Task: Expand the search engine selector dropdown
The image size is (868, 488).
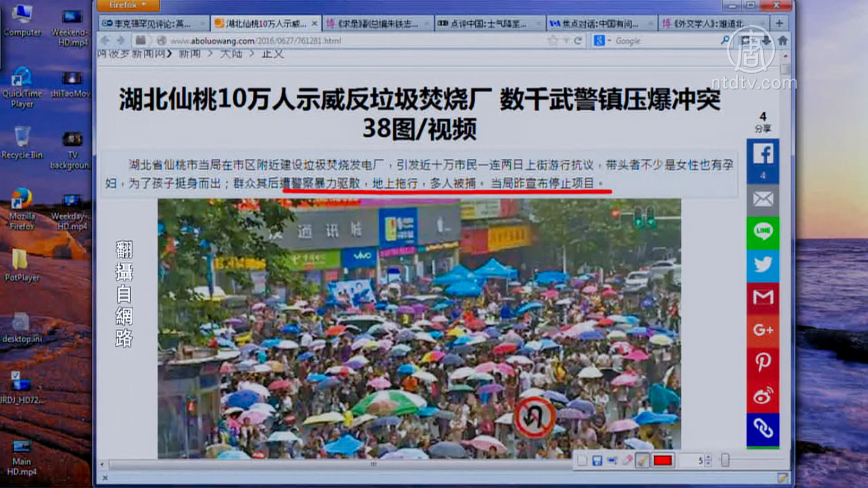Action: (602, 41)
